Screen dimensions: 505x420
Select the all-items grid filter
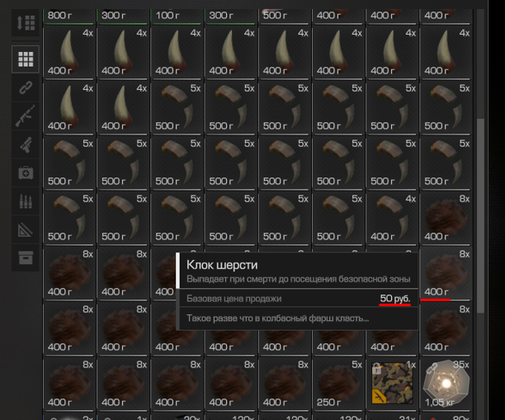pyautogui.click(x=26, y=59)
